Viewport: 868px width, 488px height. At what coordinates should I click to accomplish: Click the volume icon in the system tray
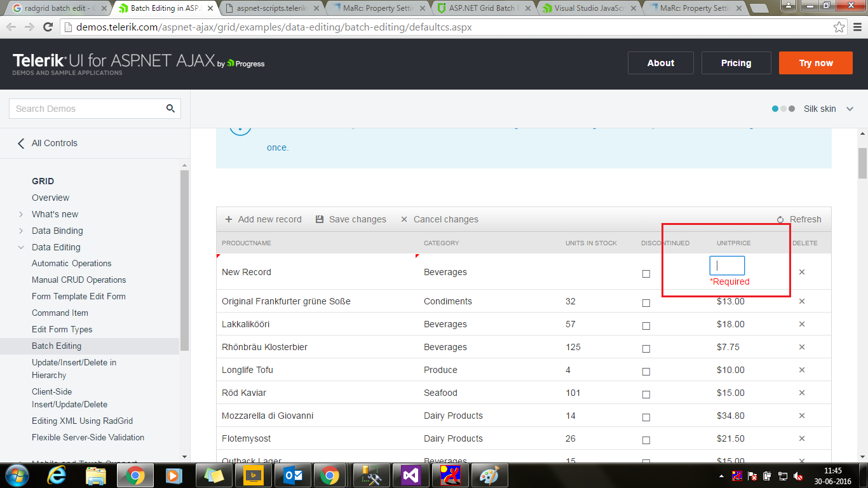coord(798,476)
